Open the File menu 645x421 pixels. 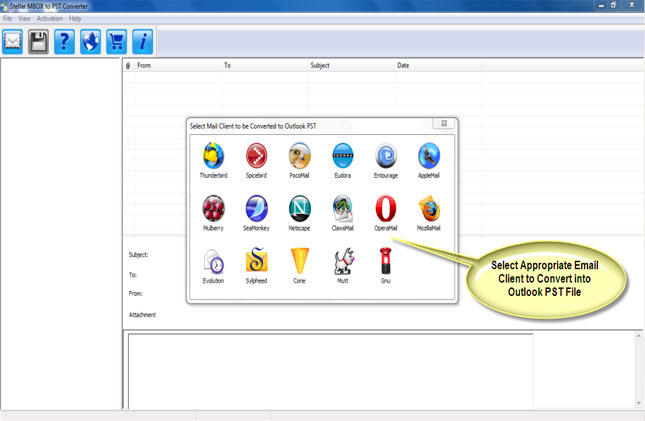click(7, 19)
